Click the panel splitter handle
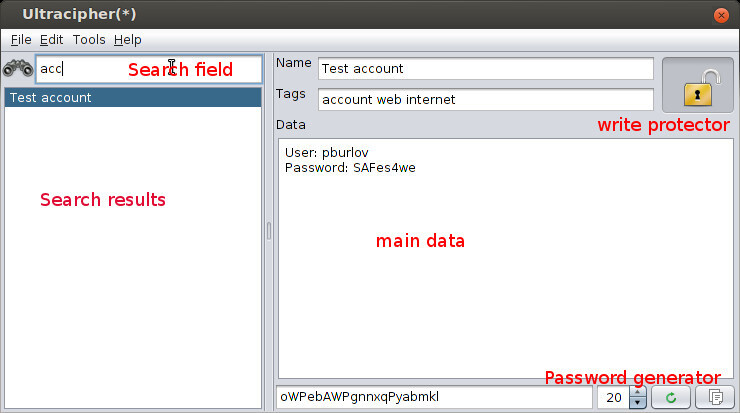Image resolution: width=740 pixels, height=413 pixels. pos(269,231)
